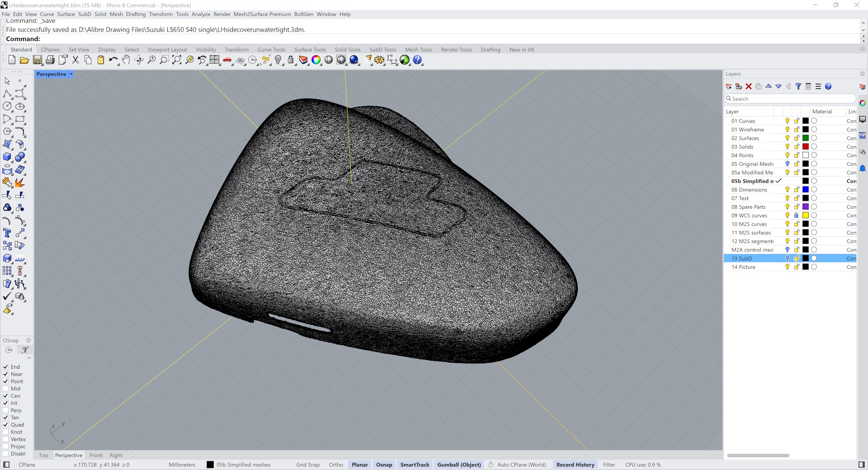Click the padlock Lock objects icon
The image size is (868, 470).
pyautogui.click(x=291, y=60)
